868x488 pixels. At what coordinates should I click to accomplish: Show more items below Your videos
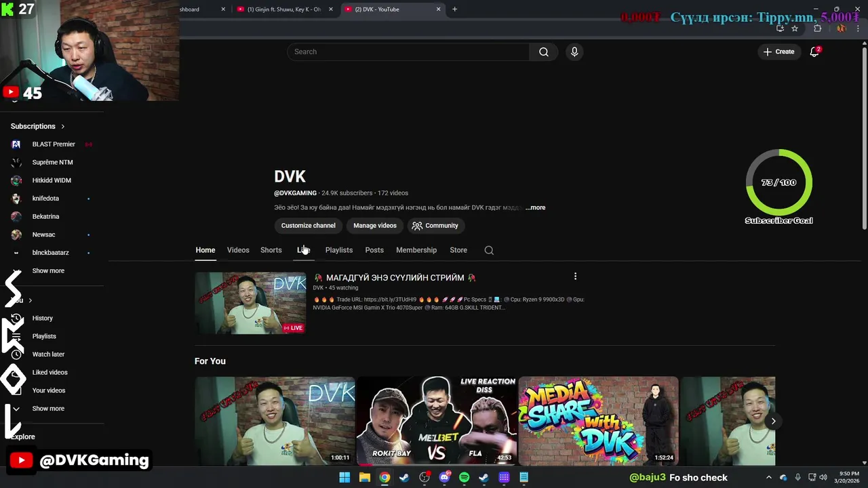(x=48, y=409)
